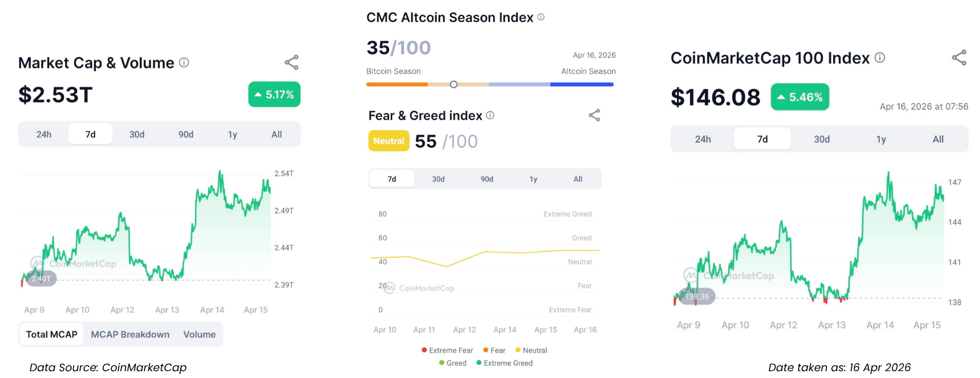Click the Altcoin Season slider handle
Image resolution: width=980 pixels, height=378 pixels.
(x=453, y=85)
